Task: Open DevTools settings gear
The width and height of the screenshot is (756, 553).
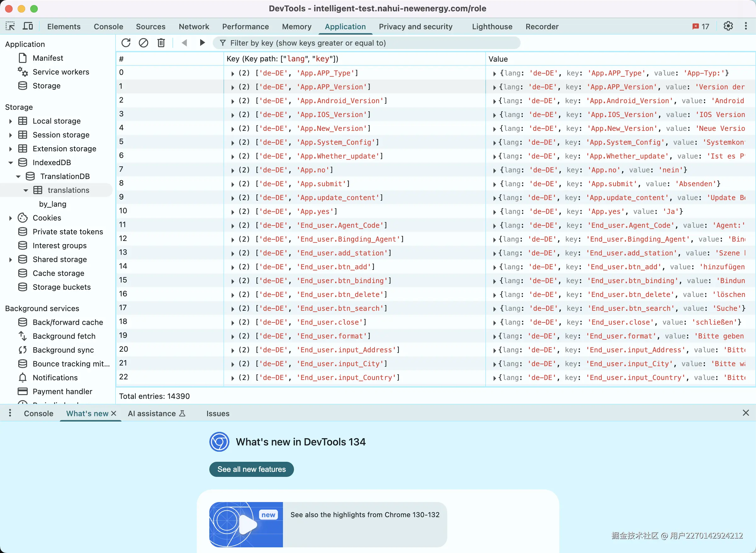Action: tap(728, 26)
